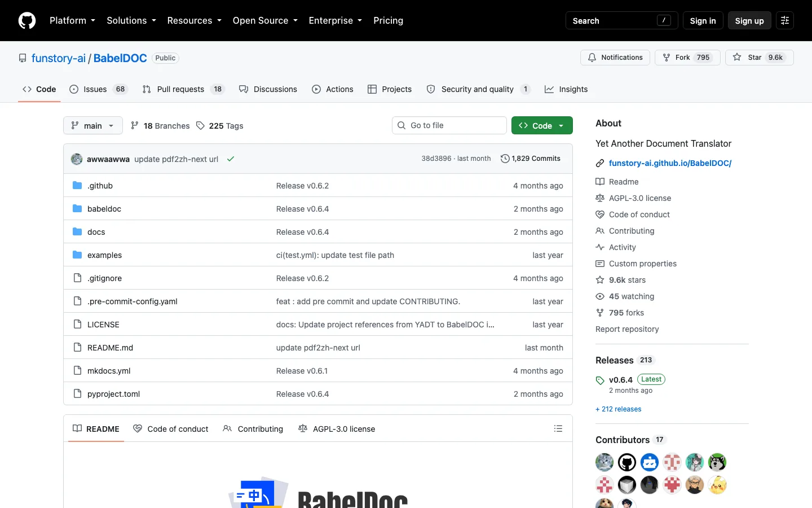Click the .github folder icon

[77, 186]
